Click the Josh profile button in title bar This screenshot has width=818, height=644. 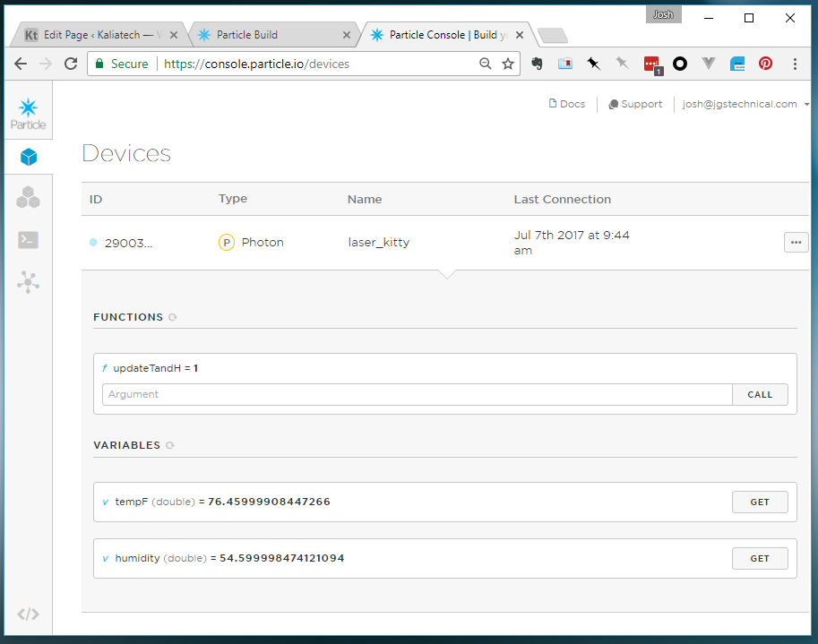tap(663, 14)
